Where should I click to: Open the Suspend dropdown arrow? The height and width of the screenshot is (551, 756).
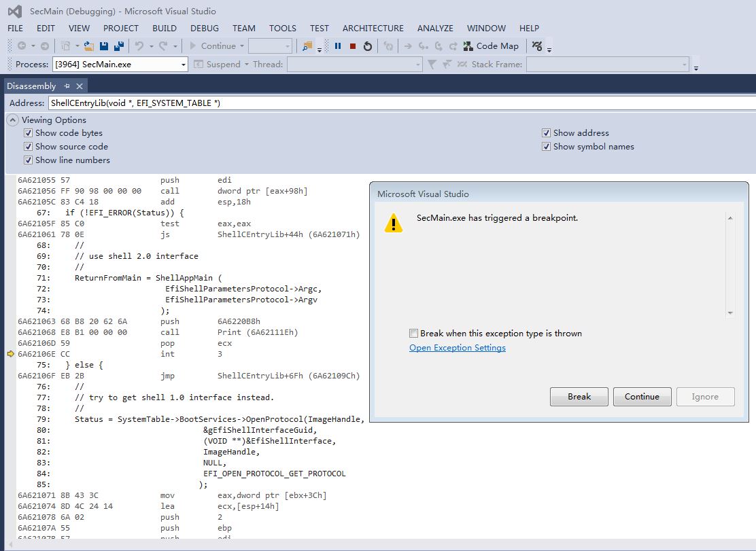(x=246, y=64)
